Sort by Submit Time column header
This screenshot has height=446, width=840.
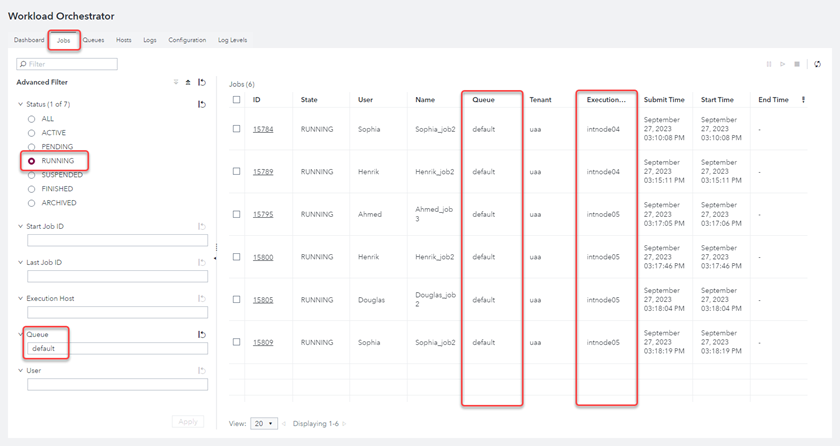tap(664, 100)
